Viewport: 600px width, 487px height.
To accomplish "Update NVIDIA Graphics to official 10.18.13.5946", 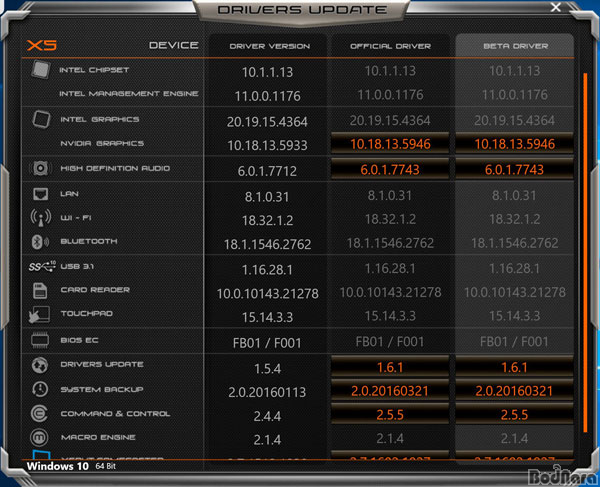I will [390, 144].
